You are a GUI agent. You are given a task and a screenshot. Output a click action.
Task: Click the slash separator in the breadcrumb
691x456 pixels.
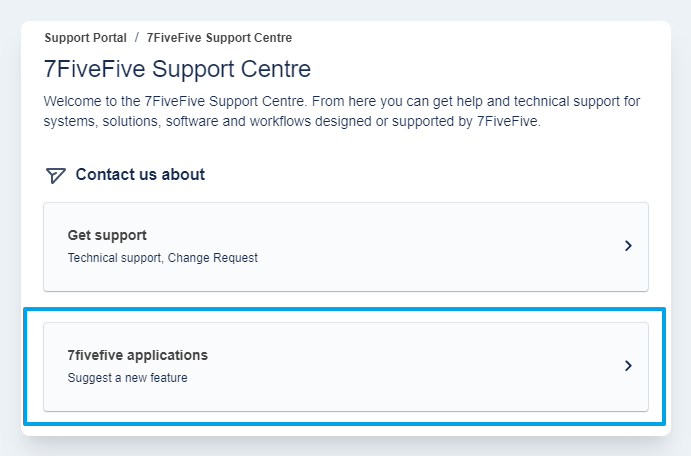coord(137,38)
